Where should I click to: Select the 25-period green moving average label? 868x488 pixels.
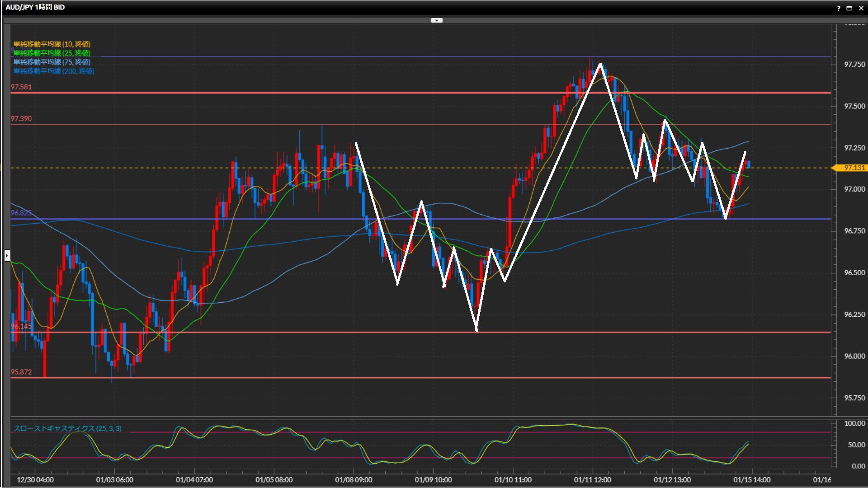52,53
